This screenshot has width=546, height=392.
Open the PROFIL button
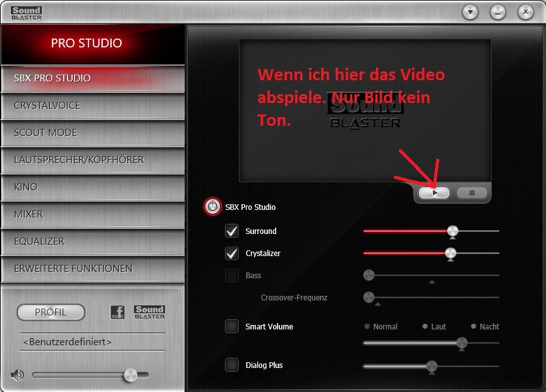click(x=51, y=312)
